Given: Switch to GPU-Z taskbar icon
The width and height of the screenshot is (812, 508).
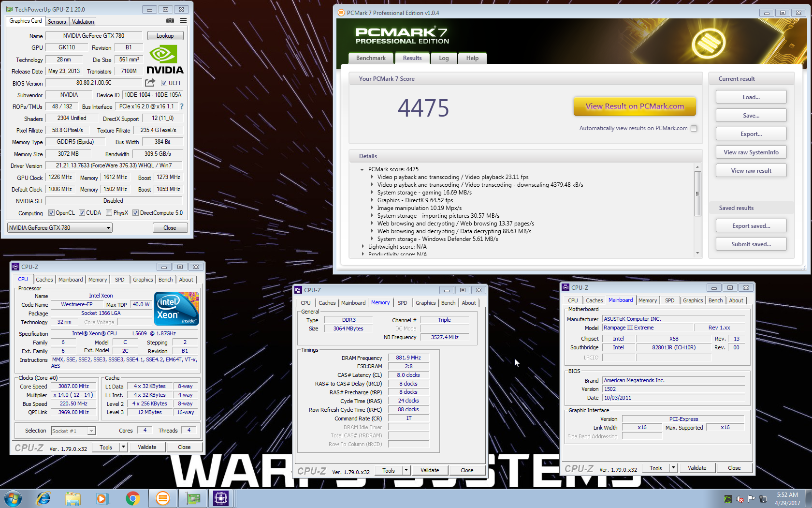Looking at the screenshot, I should 193,498.
